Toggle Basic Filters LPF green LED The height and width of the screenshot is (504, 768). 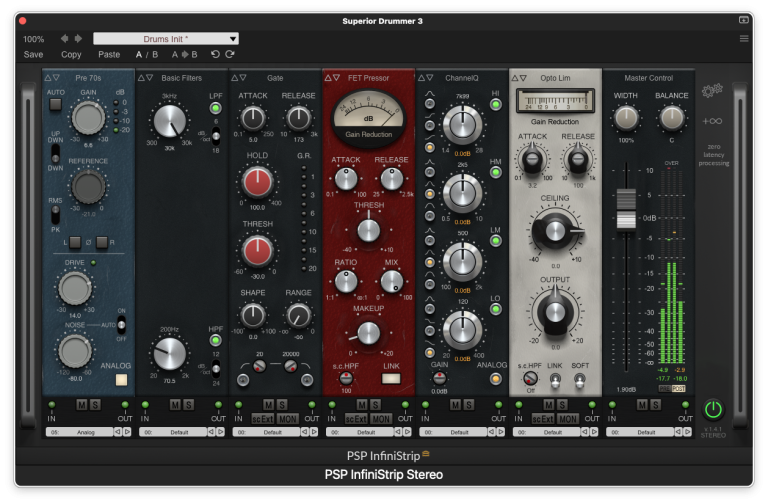(x=215, y=108)
